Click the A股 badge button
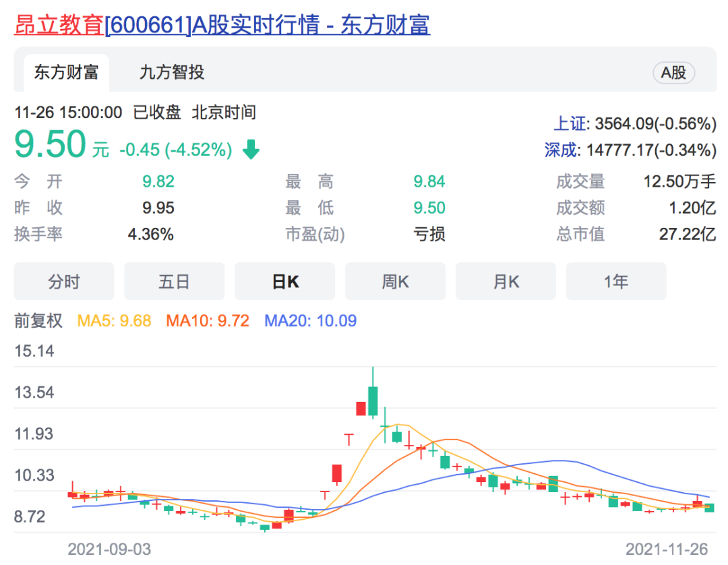This screenshot has height=565, width=728. tap(673, 73)
